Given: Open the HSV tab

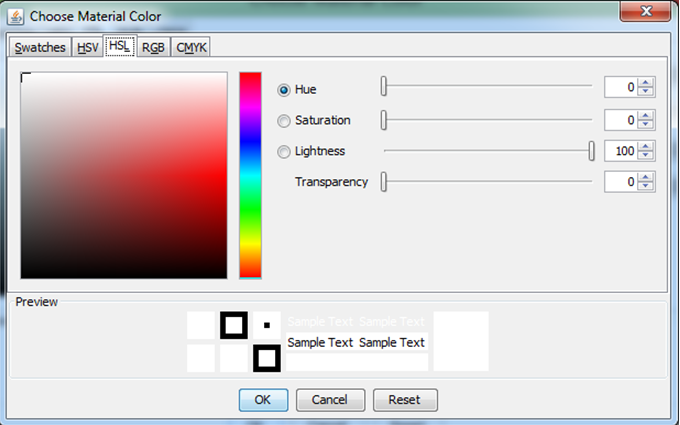Looking at the screenshot, I should (x=88, y=48).
